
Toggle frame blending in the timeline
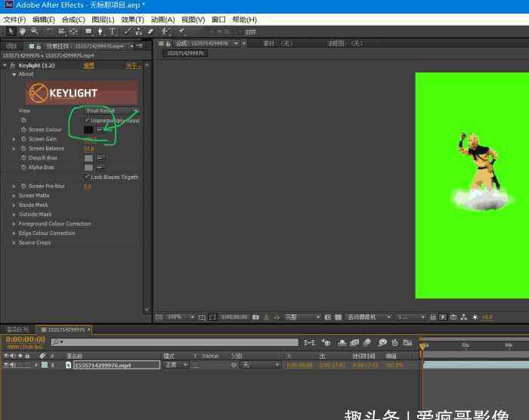pyautogui.click(x=354, y=343)
